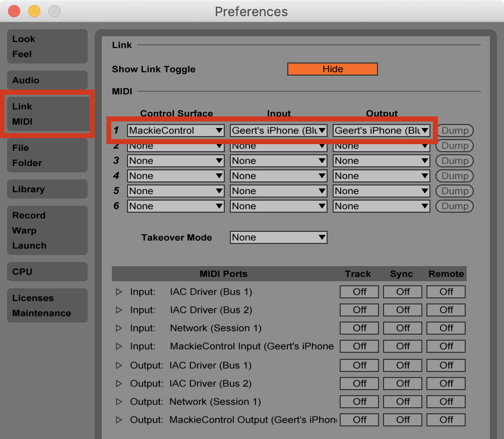Open Output dropdown in row 5
504x439 pixels.
click(x=381, y=191)
